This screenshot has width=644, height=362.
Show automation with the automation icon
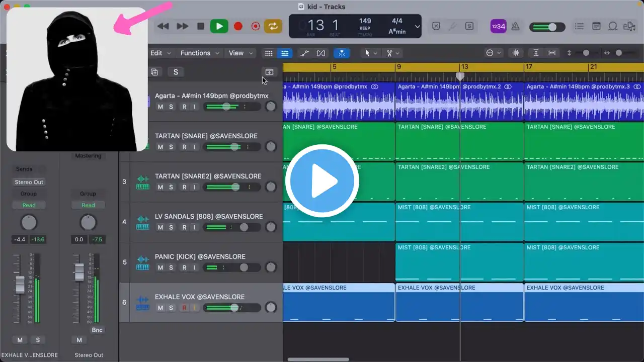click(x=304, y=53)
